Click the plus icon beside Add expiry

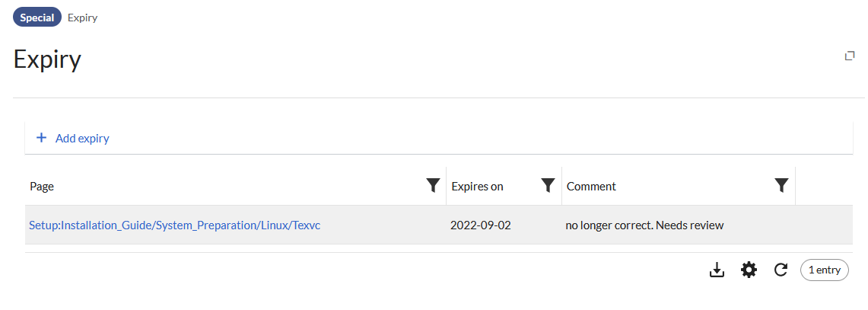41,138
